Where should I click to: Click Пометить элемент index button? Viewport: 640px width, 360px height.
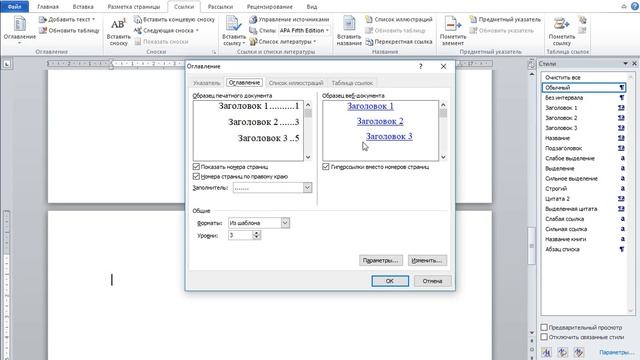[453, 31]
